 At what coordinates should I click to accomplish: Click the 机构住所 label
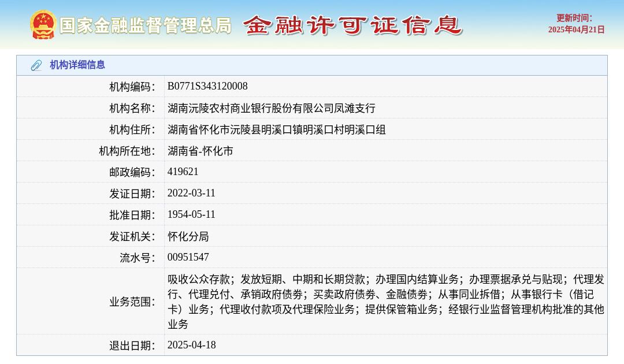[x=132, y=129]
